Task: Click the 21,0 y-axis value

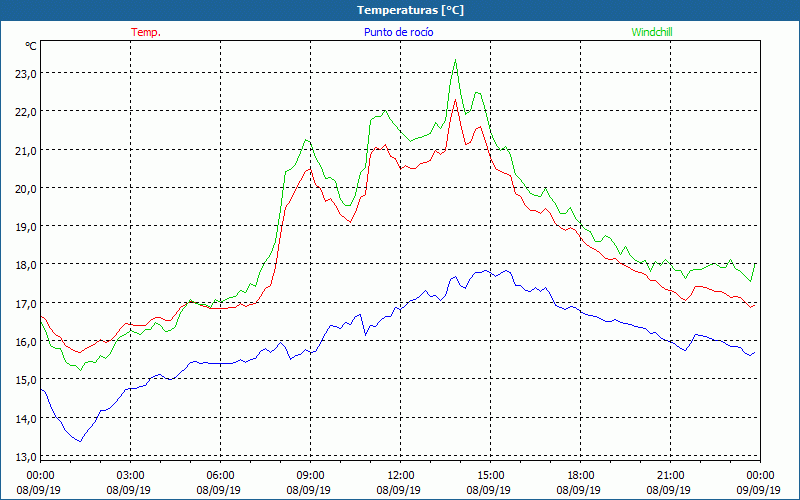Action: 26,151
